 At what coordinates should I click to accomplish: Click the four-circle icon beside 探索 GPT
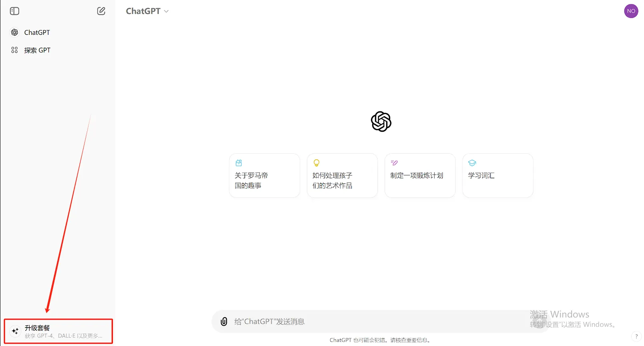(x=14, y=50)
